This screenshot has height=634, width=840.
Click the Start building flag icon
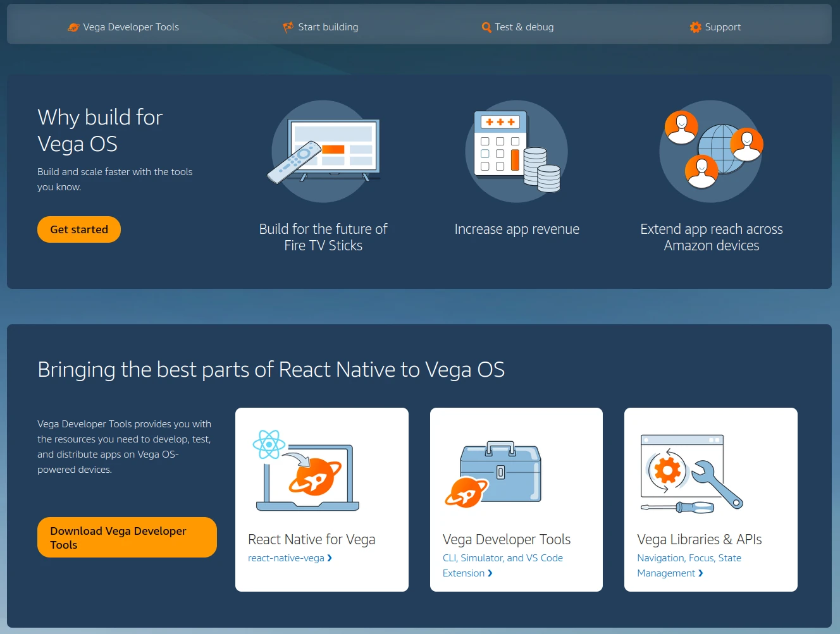[x=288, y=27]
